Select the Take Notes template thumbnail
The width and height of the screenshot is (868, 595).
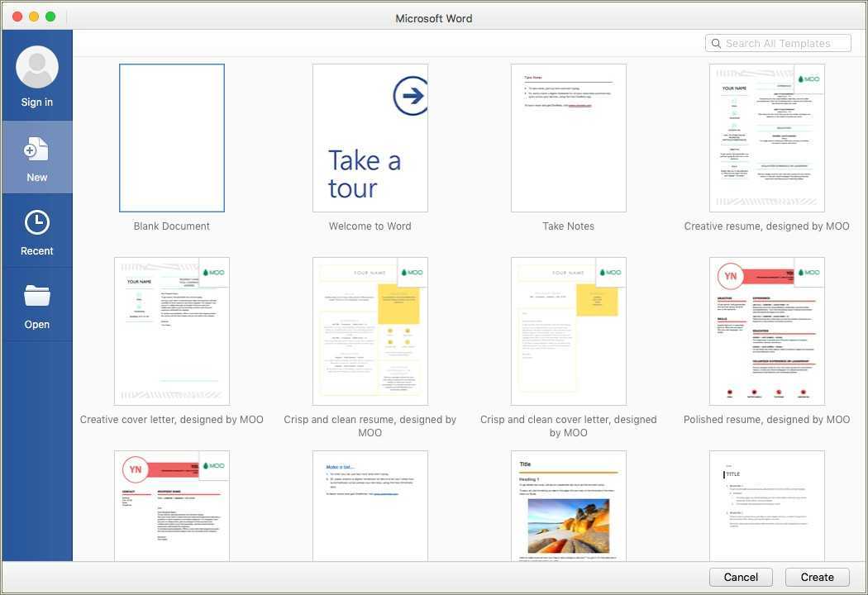(569, 138)
